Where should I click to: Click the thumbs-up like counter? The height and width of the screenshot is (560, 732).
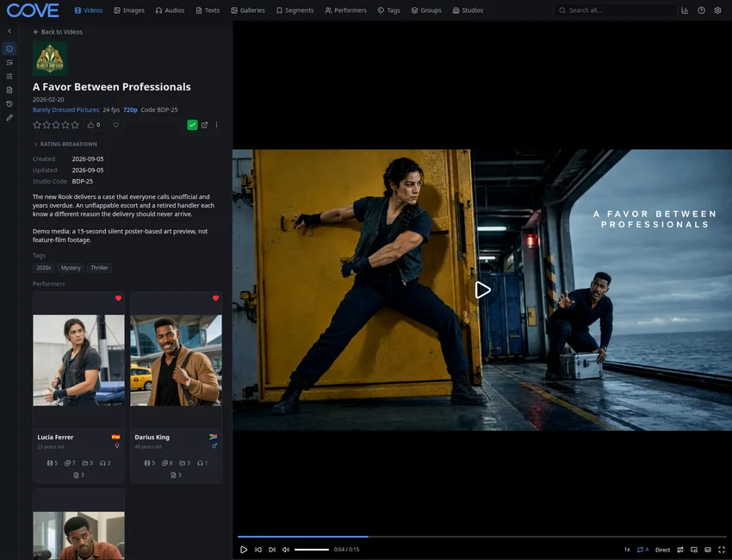(93, 125)
